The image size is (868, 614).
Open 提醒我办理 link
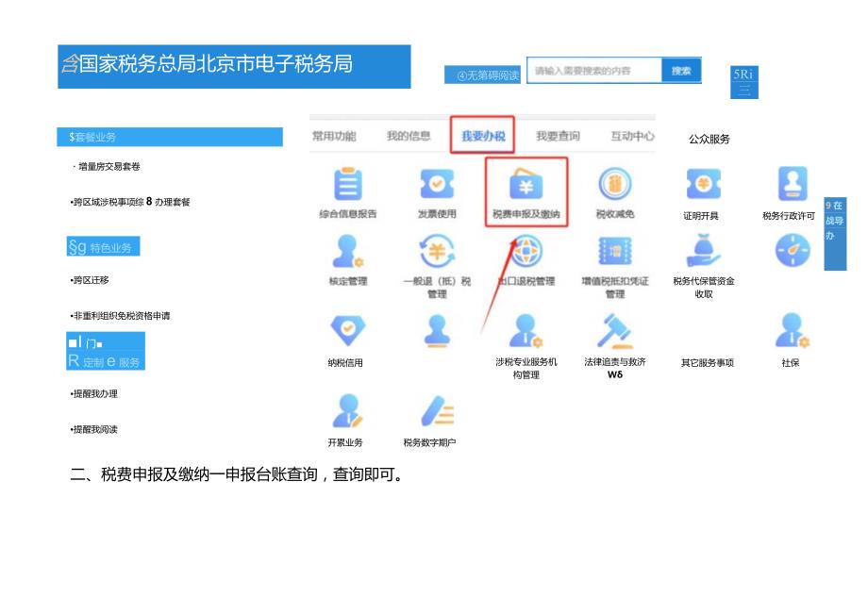(94, 394)
